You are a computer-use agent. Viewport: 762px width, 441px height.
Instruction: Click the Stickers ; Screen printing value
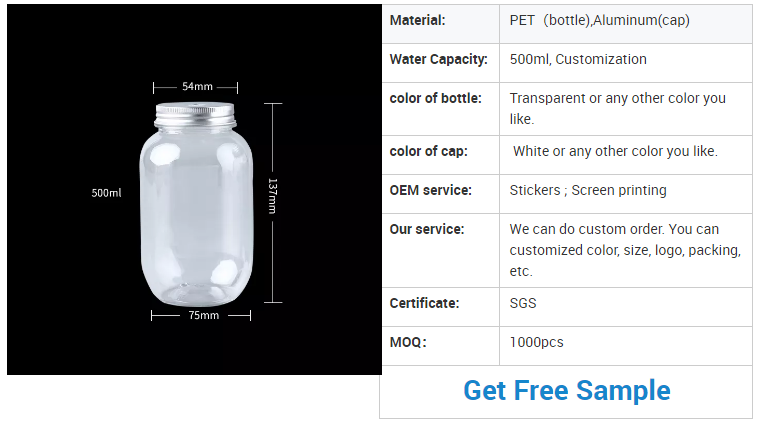click(x=588, y=190)
